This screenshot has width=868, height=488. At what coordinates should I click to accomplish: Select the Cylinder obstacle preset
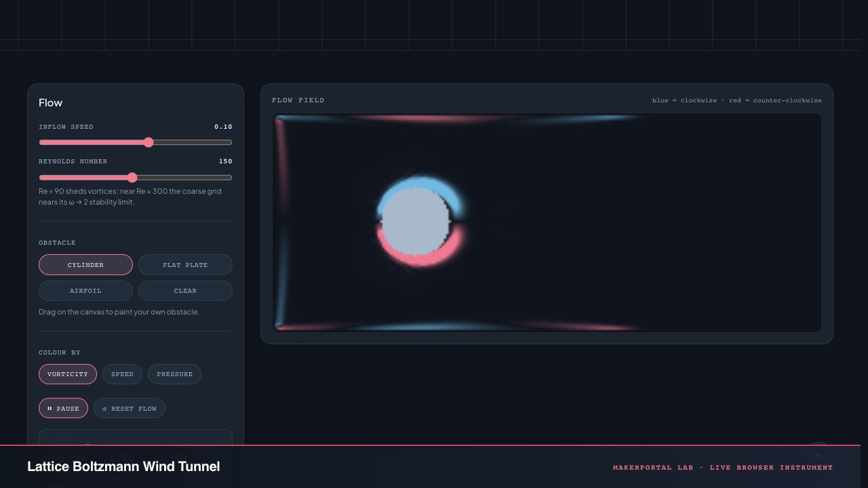pyautogui.click(x=85, y=265)
